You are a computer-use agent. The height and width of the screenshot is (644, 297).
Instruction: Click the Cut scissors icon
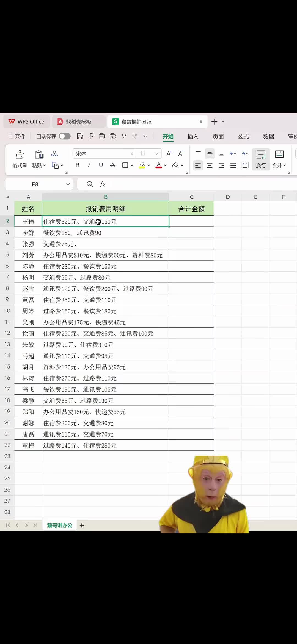coord(54,153)
